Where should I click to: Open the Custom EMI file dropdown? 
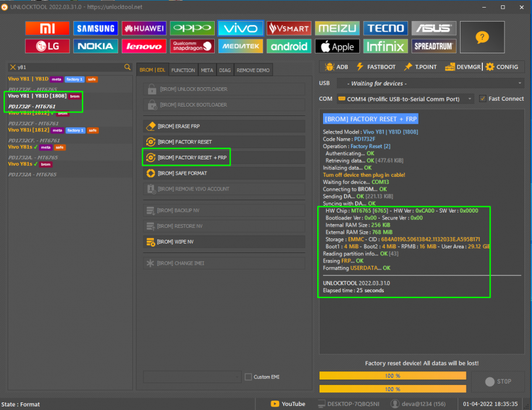192,377
